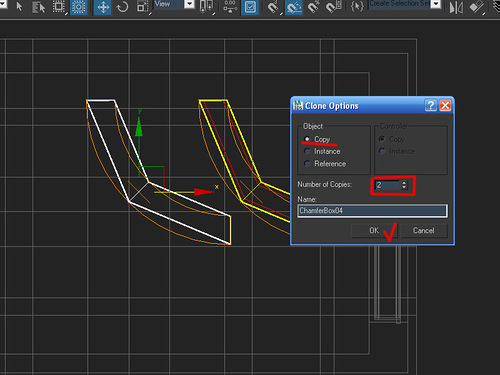500x375 pixels.
Task: Click Number of Copies value field
Action: 387,185
